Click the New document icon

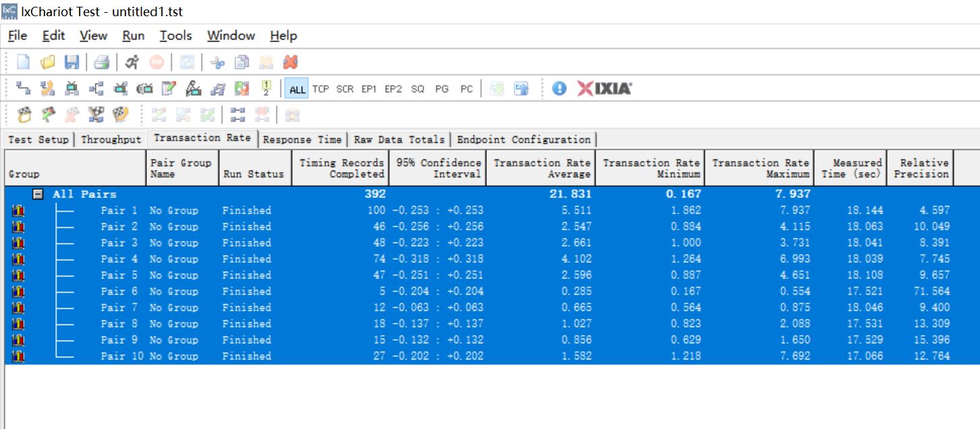(x=24, y=63)
